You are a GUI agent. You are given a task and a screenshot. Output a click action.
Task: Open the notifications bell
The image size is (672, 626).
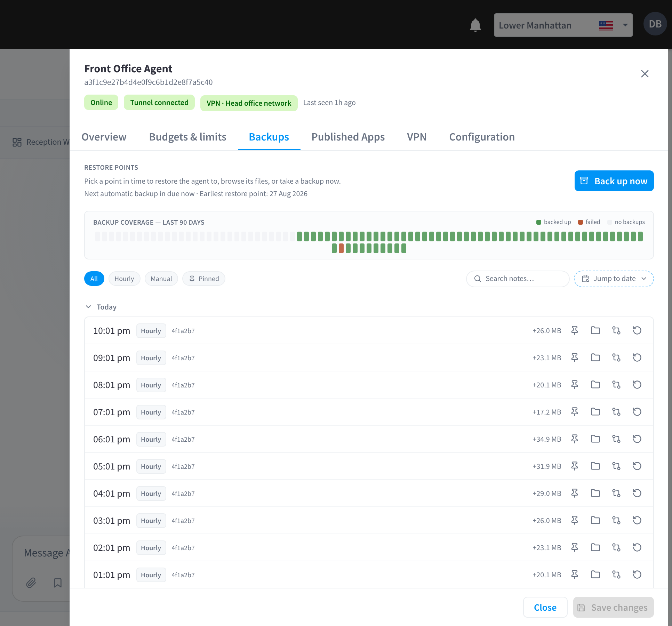[x=475, y=25]
